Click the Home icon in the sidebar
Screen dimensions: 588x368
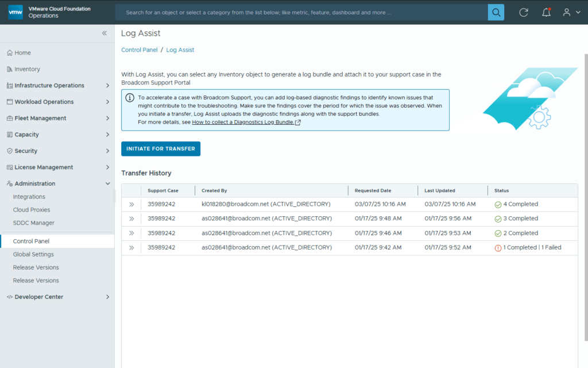point(10,53)
